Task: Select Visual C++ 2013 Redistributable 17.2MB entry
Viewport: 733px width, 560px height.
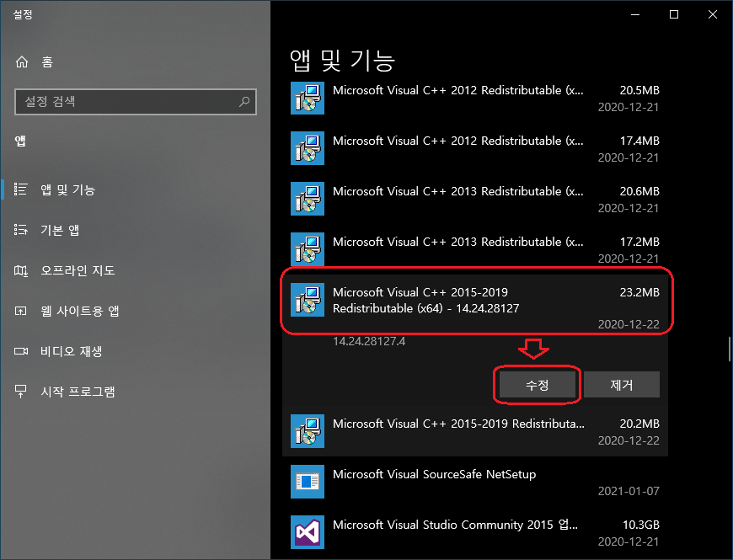Action: [475, 249]
